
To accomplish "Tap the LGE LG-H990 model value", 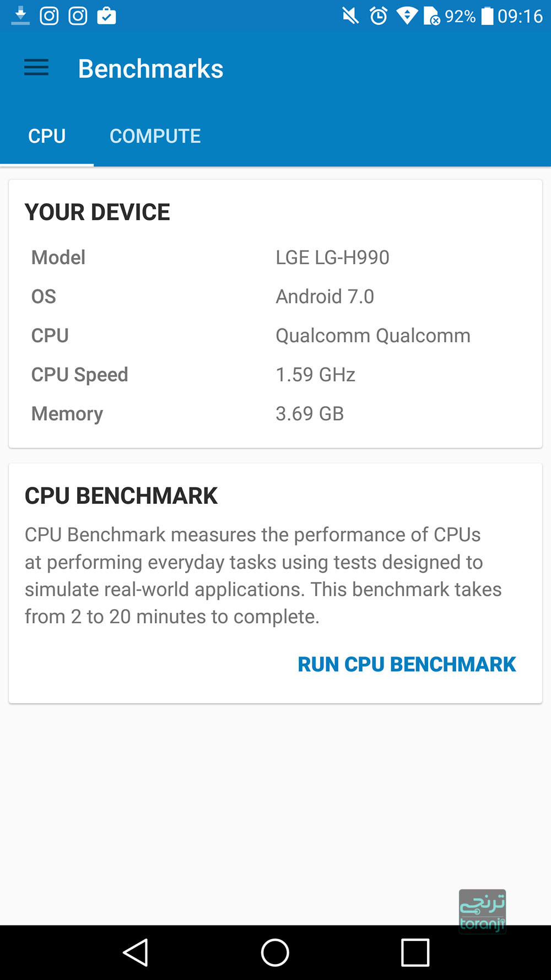I will 332,257.
